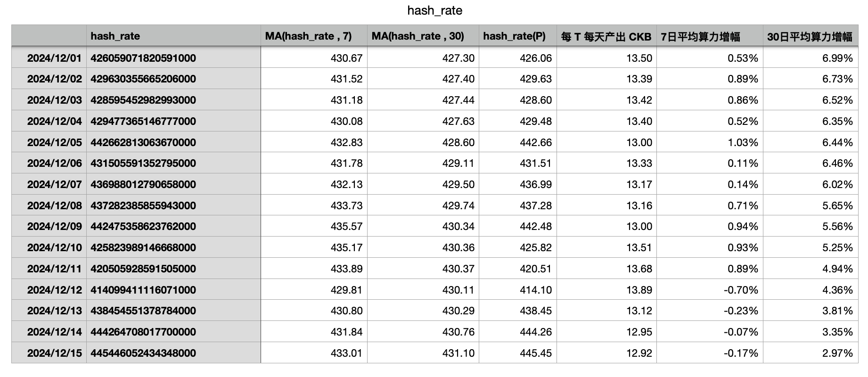868x377 pixels.
Task: Click the 2.97% growth cell
Action: pyautogui.click(x=837, y=353)
